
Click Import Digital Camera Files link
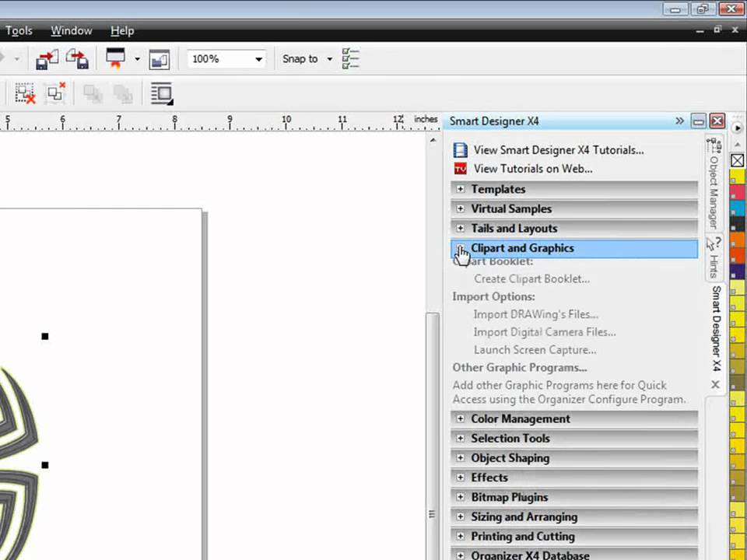(545, 332)
